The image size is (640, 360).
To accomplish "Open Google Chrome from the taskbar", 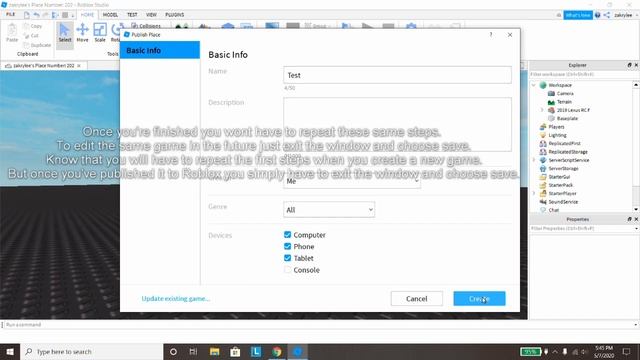I will (x=277, y=351).
